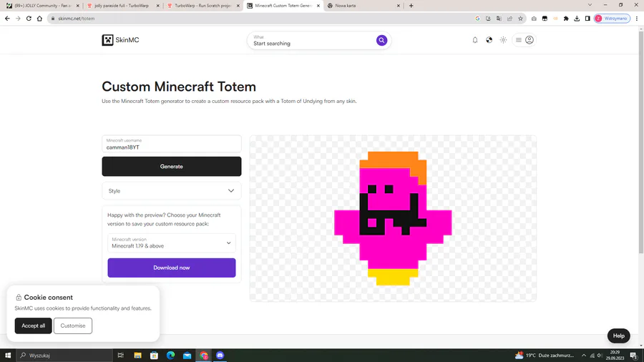The image size is (644, 362).
Task: Reload the page with the refresh icon
Action: [x=29, y=19]
